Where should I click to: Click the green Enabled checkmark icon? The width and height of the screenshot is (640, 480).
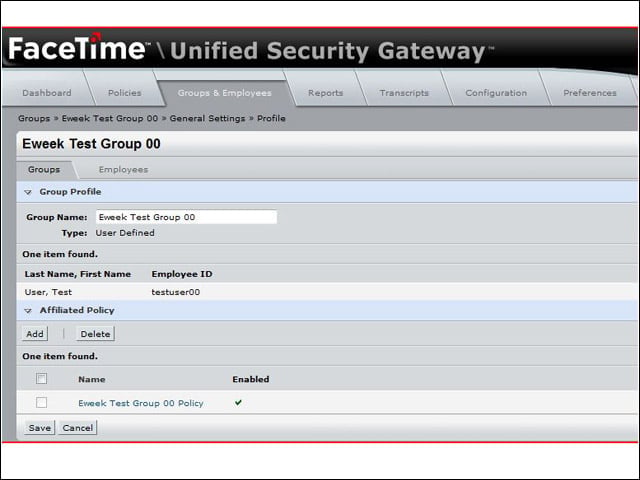(x=238, y=402)
